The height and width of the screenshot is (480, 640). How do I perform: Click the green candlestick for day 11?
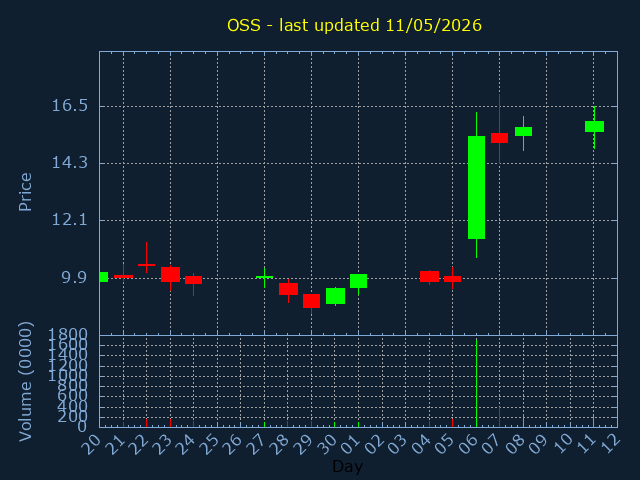tap(594, 127)
